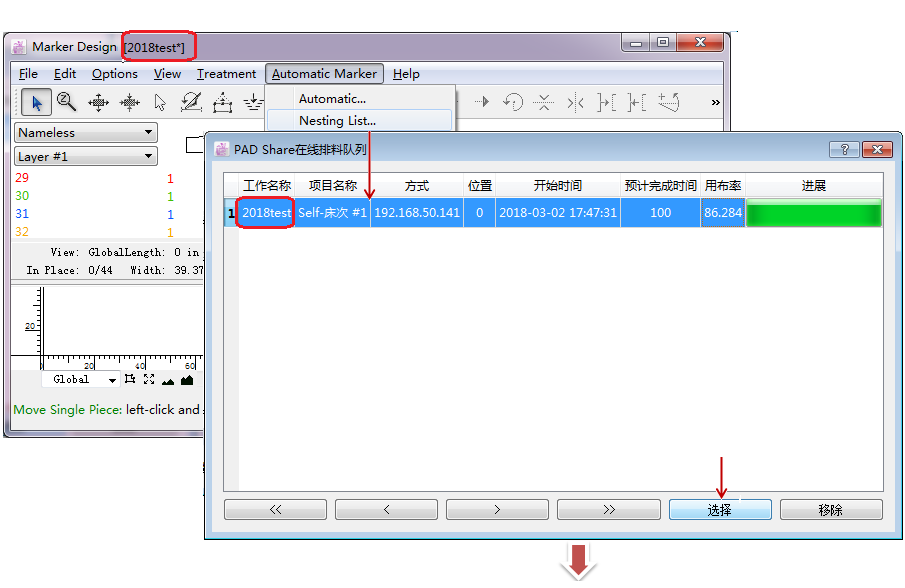The image size is (905, 588).
Task: Click the 移除 button
Action: point(831,510)
